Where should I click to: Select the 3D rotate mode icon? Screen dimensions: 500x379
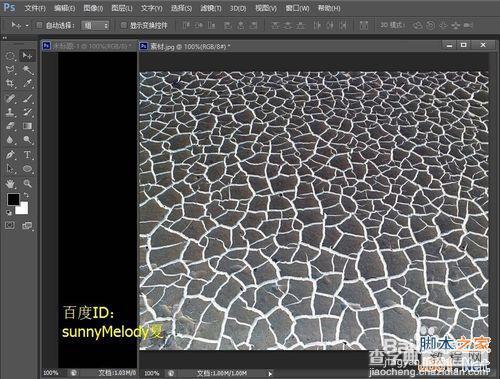point(417,25)
